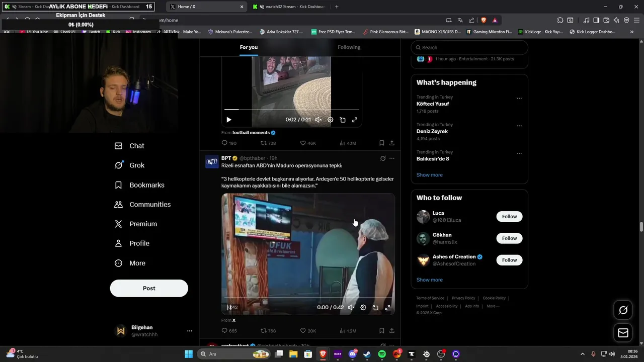Go to Communities in the sidebar
644x362 pixels.
point(142,205)
